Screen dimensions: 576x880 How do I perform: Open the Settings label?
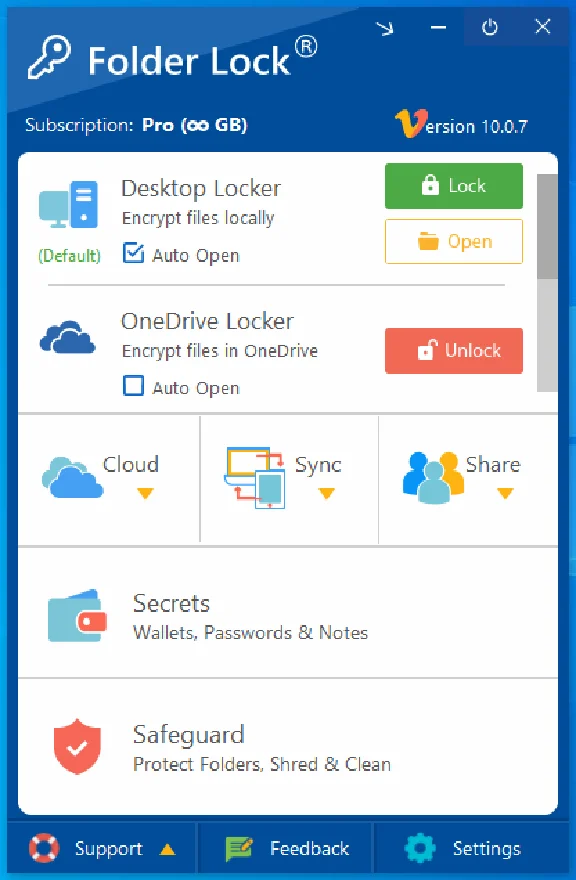[487, 849]
